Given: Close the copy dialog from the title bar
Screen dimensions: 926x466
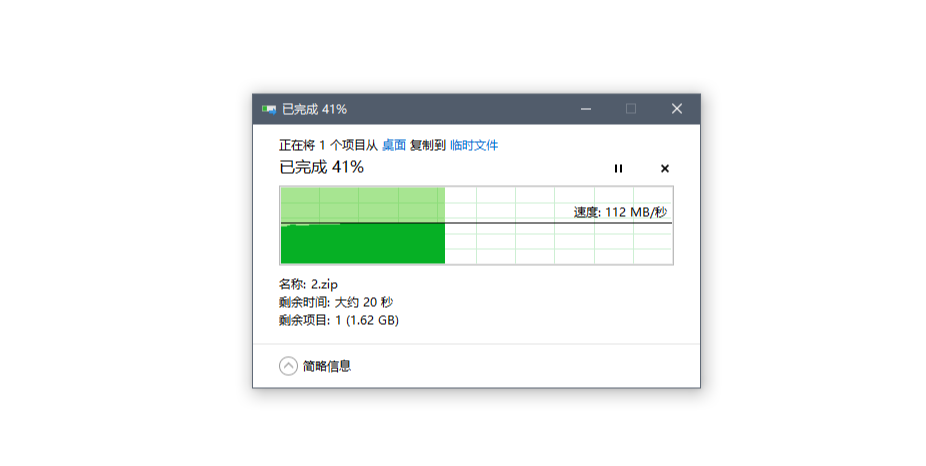Looking at the screenshot, I should pos(677,109).
